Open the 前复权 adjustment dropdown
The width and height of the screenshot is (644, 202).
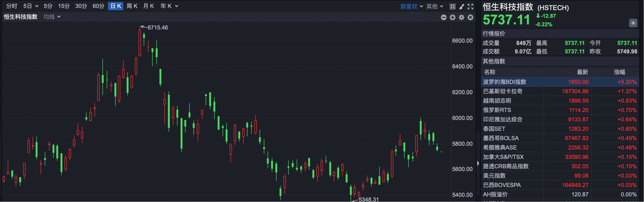tap(412, 6)
